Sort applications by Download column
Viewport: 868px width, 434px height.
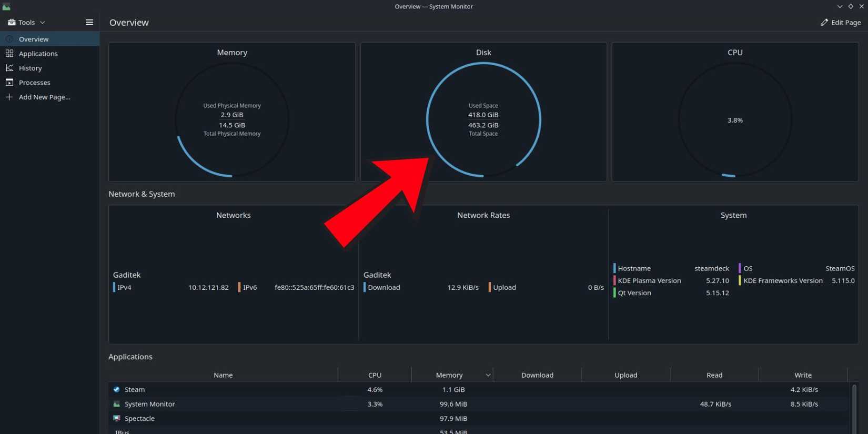(537, 375)
